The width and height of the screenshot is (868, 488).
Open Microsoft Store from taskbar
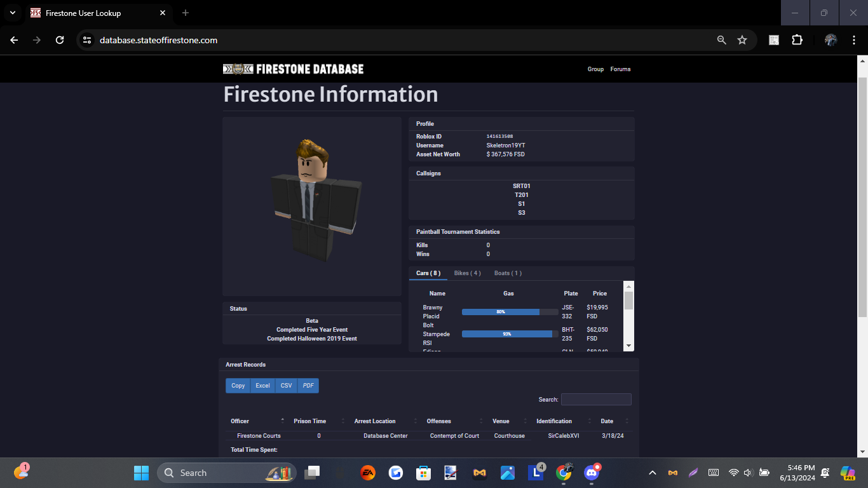[x=423, y=473]
